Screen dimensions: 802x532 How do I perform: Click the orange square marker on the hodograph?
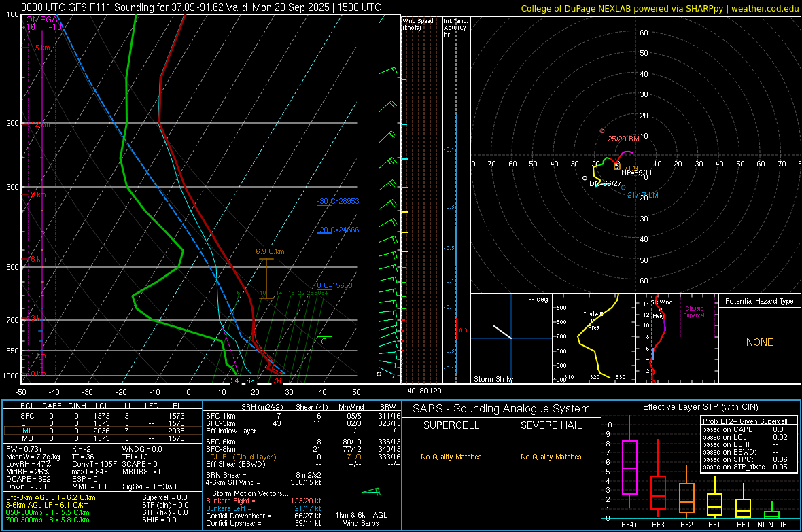click(x=617, y=166)
